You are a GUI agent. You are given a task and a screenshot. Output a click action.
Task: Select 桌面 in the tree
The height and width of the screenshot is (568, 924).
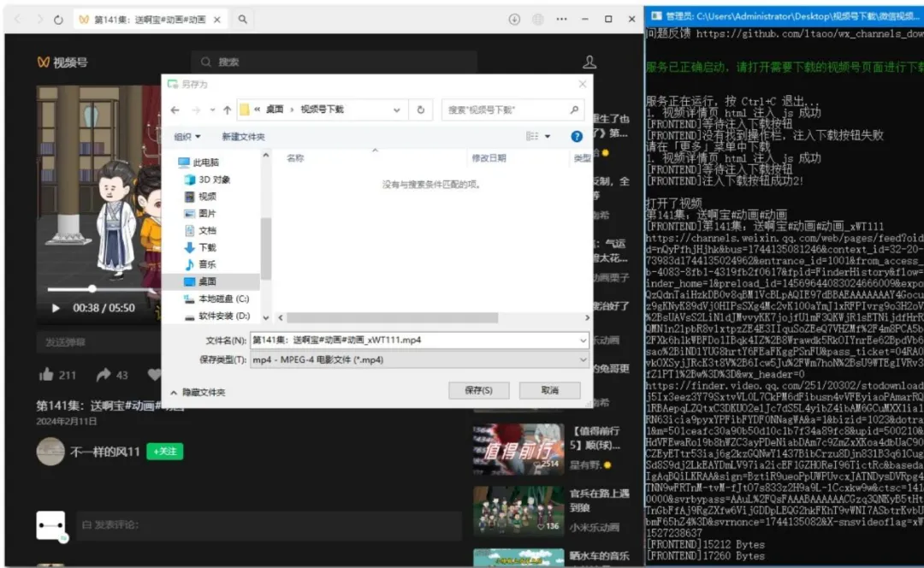coord(200,281)
